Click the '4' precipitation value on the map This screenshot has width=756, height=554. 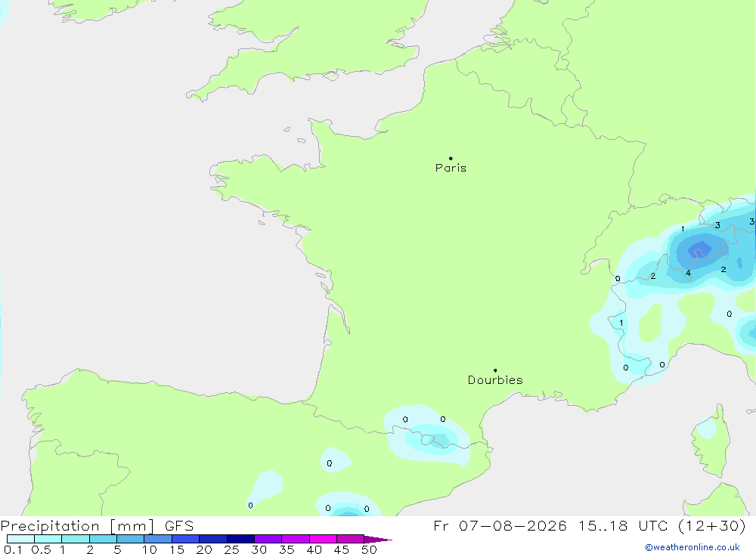[x=688, y=273]
